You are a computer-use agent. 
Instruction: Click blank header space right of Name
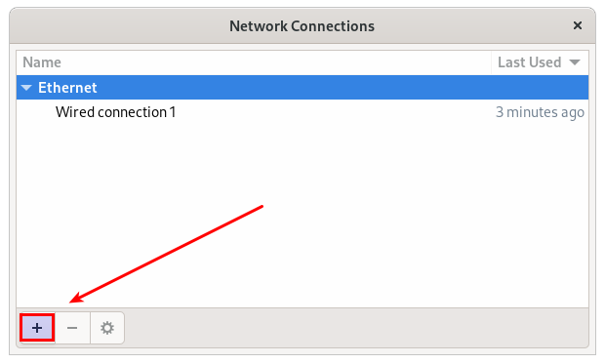click(x=276, y=62)
